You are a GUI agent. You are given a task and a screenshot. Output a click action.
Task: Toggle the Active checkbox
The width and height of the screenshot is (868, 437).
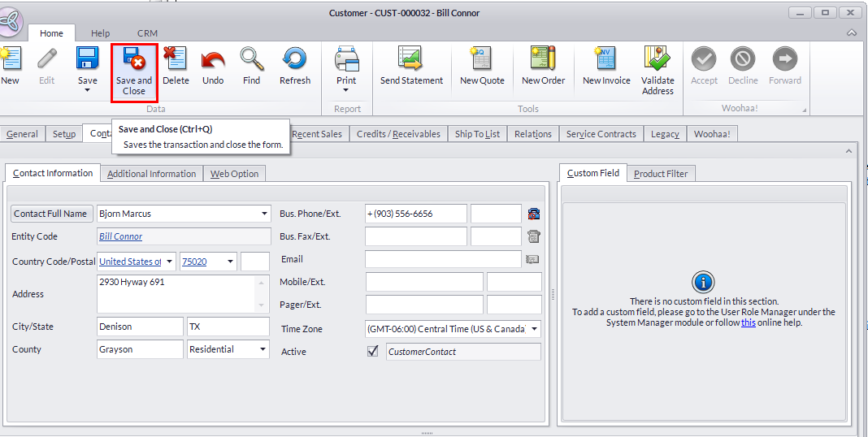point(373,352)
